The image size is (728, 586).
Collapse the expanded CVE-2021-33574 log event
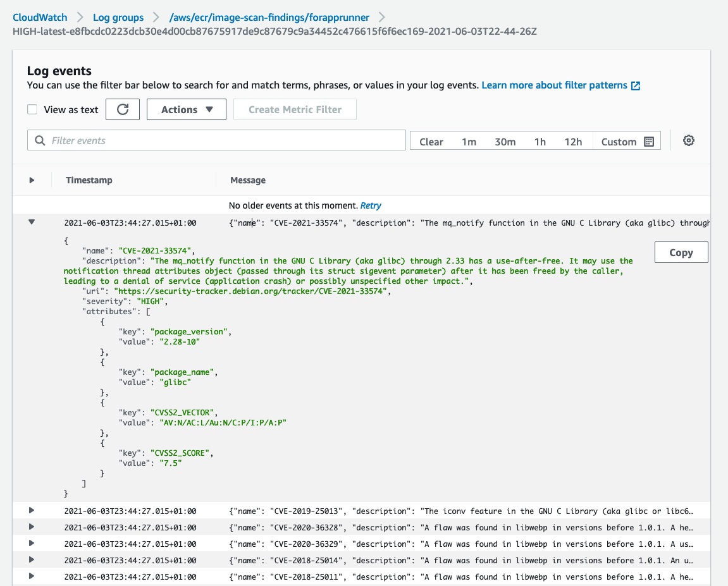tap(32, 223)
